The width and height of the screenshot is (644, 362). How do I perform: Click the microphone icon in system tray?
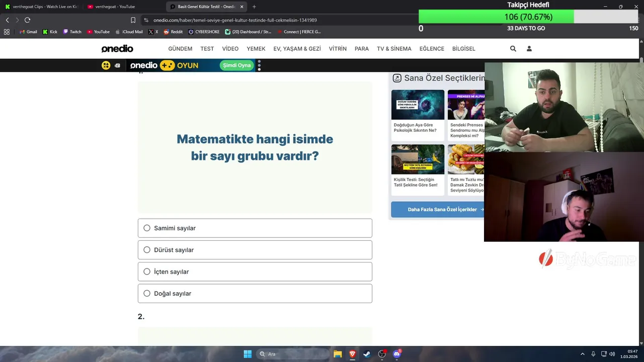click(x=593, y=354)
